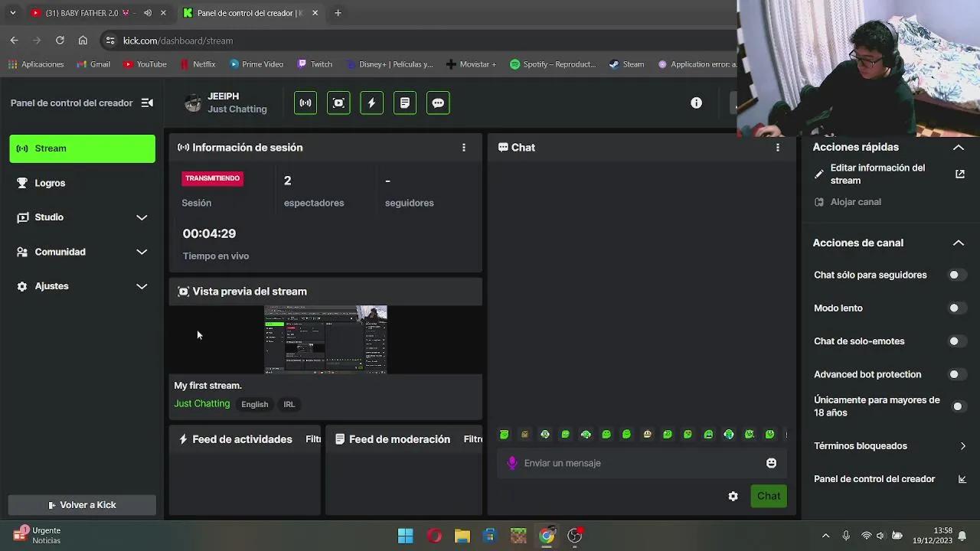This screenshot has width=980, height=551.
Task: Click the info circle icon
Action: [x=696, y=103]
